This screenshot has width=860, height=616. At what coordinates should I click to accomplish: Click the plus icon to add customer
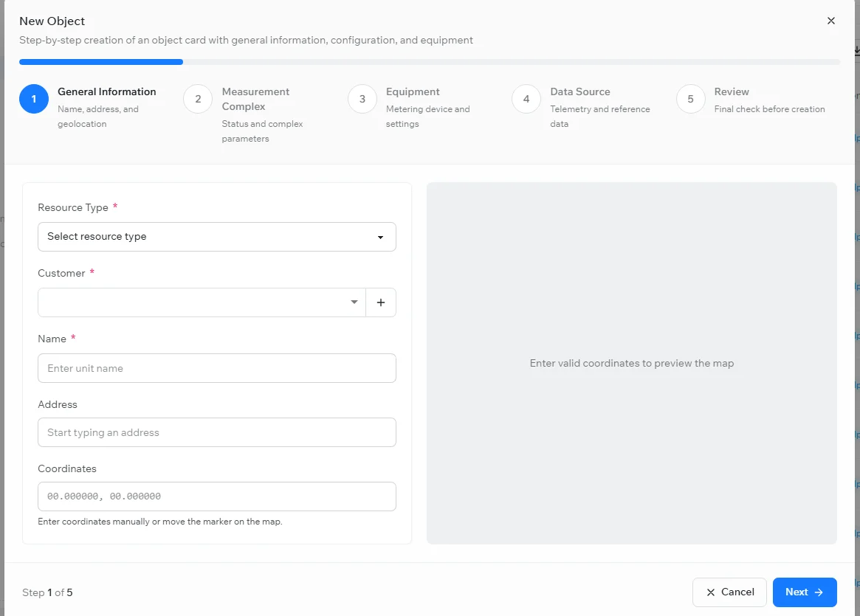(381, 302)
